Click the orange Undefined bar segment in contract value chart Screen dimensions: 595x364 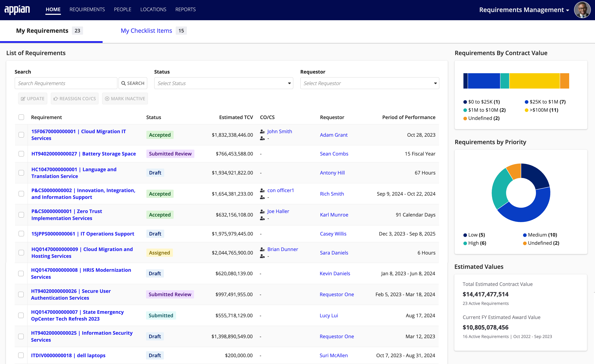565,81
